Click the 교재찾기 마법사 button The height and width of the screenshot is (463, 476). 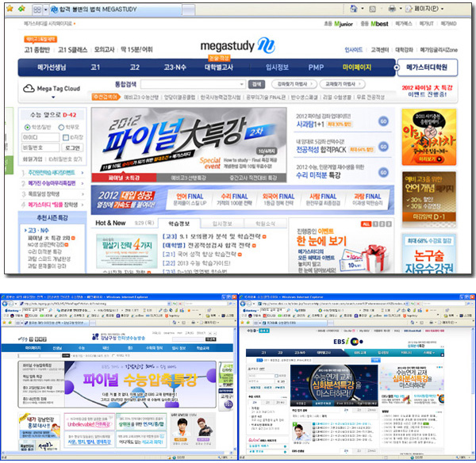click(342, 84)
